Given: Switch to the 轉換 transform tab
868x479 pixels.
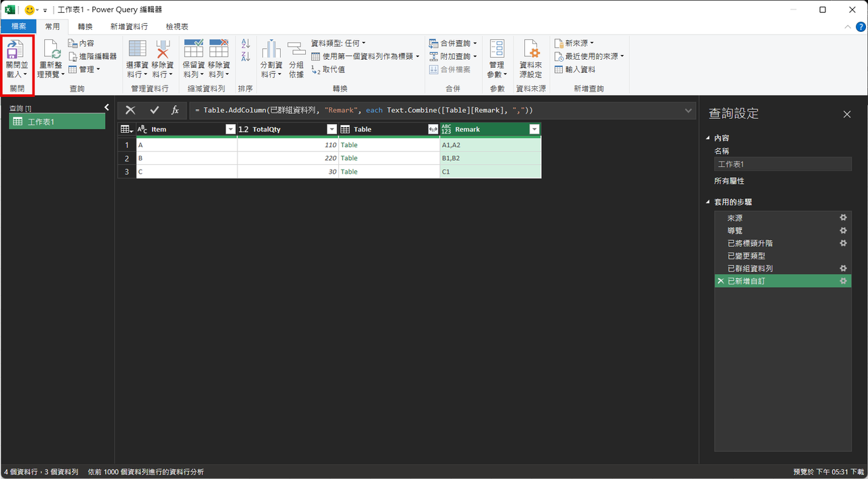Looking at the screenshot, I should point(85,26).
